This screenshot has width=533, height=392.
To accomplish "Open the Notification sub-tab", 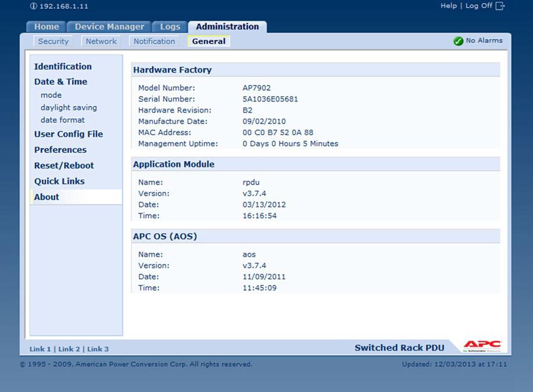I will [x=154, y=42].
